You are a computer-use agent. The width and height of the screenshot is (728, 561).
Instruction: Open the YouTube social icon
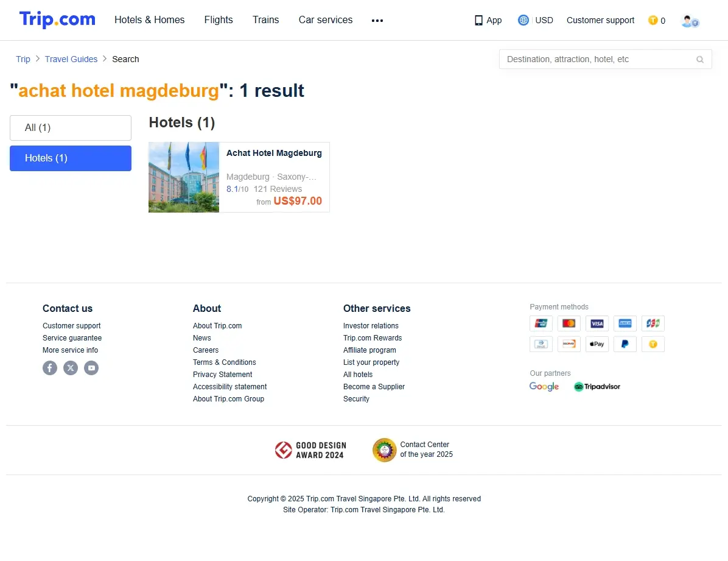click(91, 368)
